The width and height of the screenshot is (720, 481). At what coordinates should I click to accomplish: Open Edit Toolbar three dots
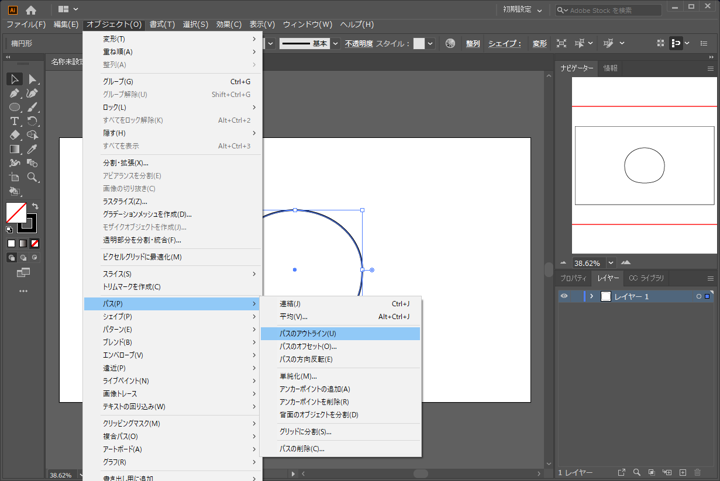pos(23,291)
